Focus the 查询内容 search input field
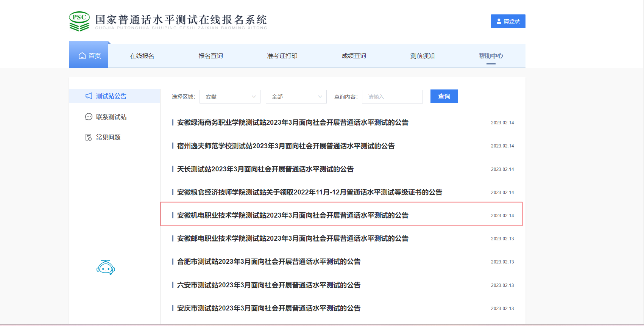This screenshot has height=326, width=644. 392,97
